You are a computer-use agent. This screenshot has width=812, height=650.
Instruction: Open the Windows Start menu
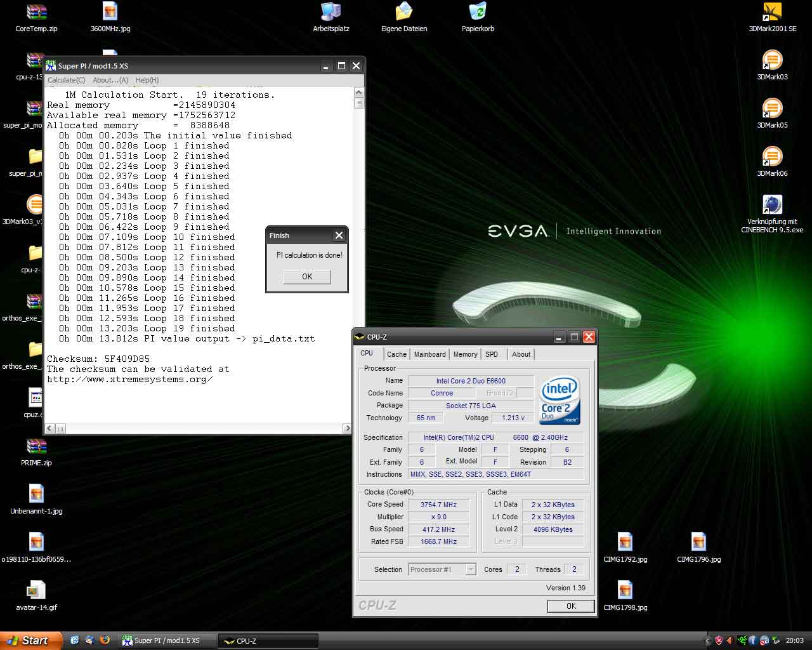click(31, 640)
